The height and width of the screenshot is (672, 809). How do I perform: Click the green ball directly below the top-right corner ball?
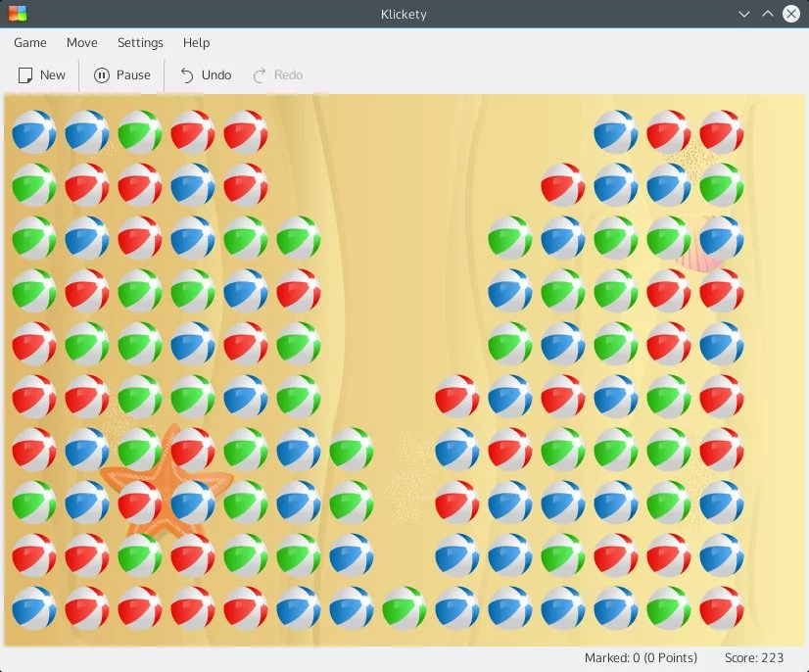point(721,185)
